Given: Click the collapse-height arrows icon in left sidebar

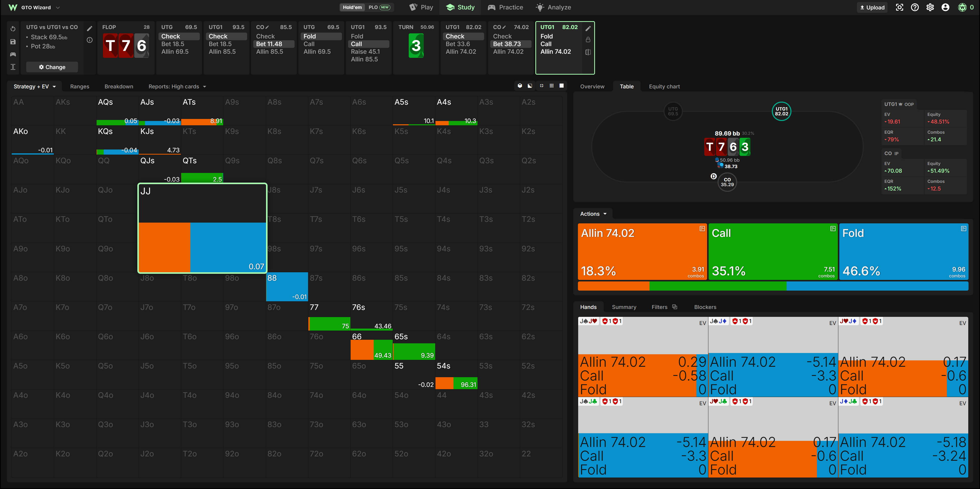Looking at the screenshot, I should click(13, 67).
